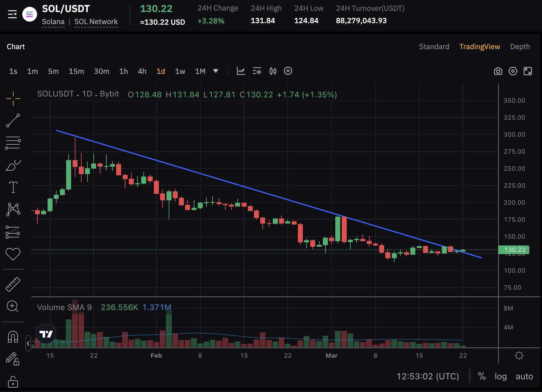Click the Chart panel heading
The image size is (542, 392).
point(16,47)
